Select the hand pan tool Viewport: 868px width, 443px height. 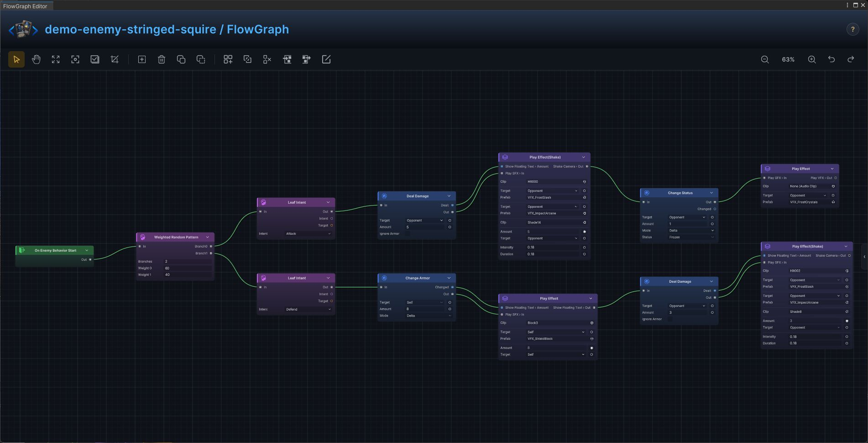pos(36,59)
